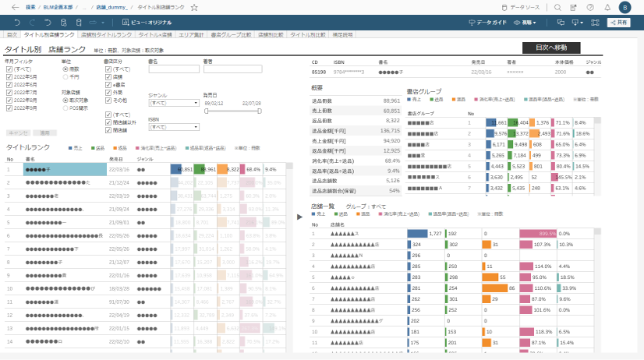Click the 発売日 date range slider's left handle
644x360 pixels.
(x=206, y=111)
